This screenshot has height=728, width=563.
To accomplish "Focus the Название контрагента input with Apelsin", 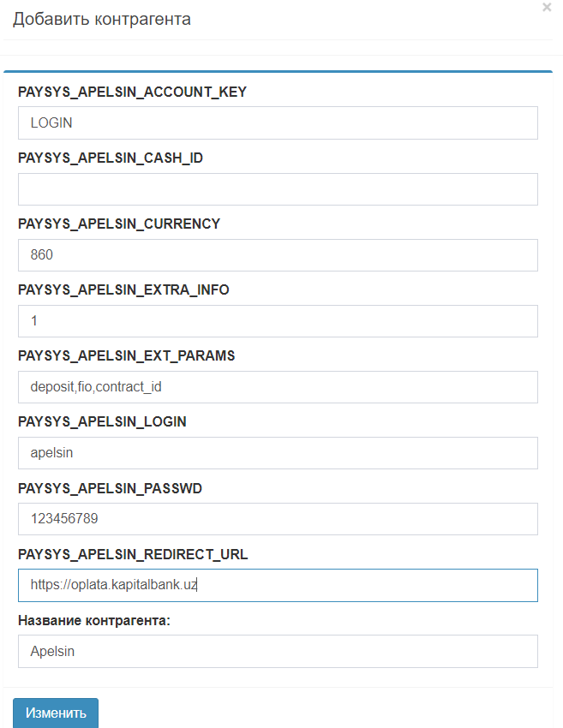I will pos(277,651).
